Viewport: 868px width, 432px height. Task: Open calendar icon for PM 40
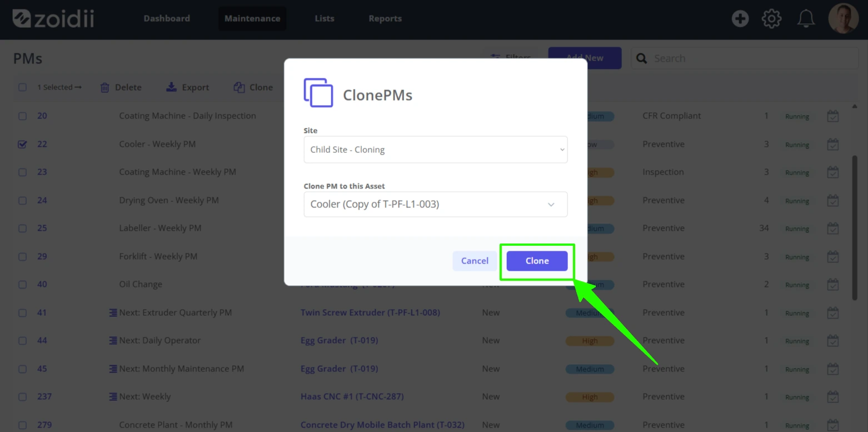(832, 285)
